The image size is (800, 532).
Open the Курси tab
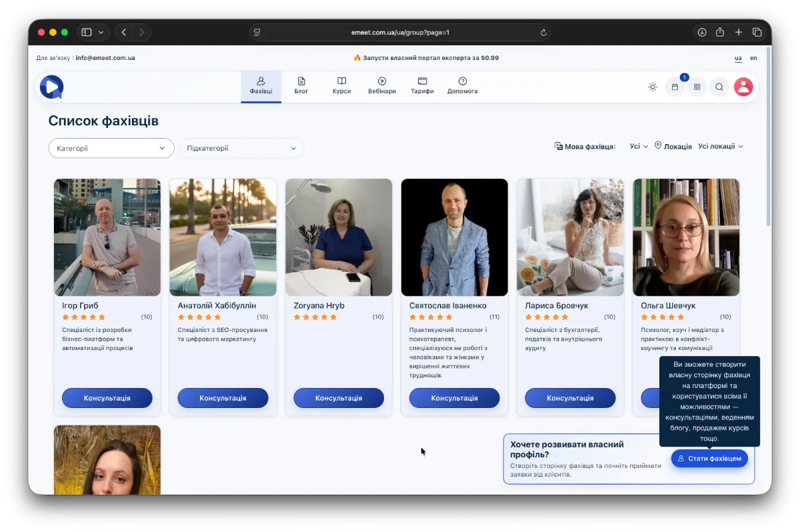(x=341, y=86)
